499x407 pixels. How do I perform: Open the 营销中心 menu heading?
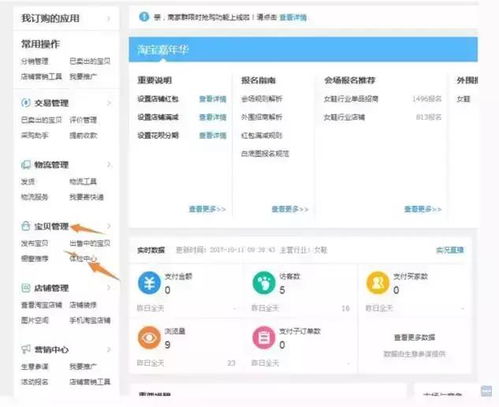coord(51,350)
